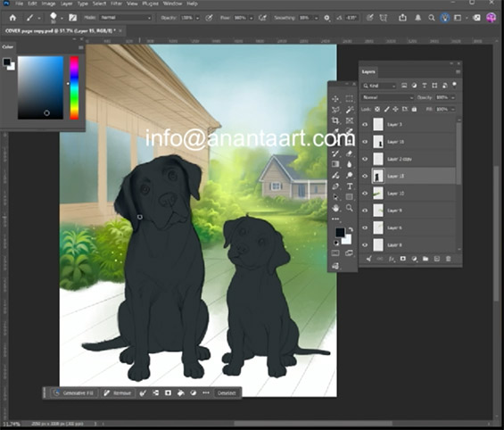Open the Layer menu

(67, 4)
